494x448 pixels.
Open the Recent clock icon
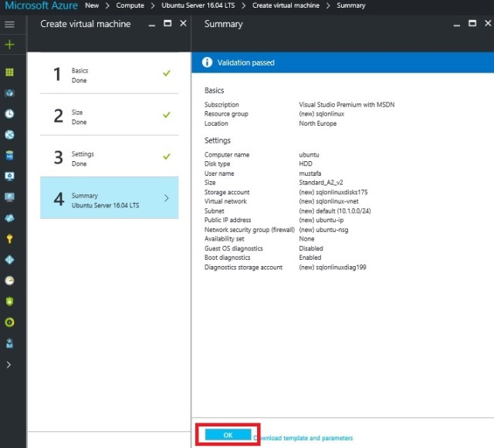point(9,113)
